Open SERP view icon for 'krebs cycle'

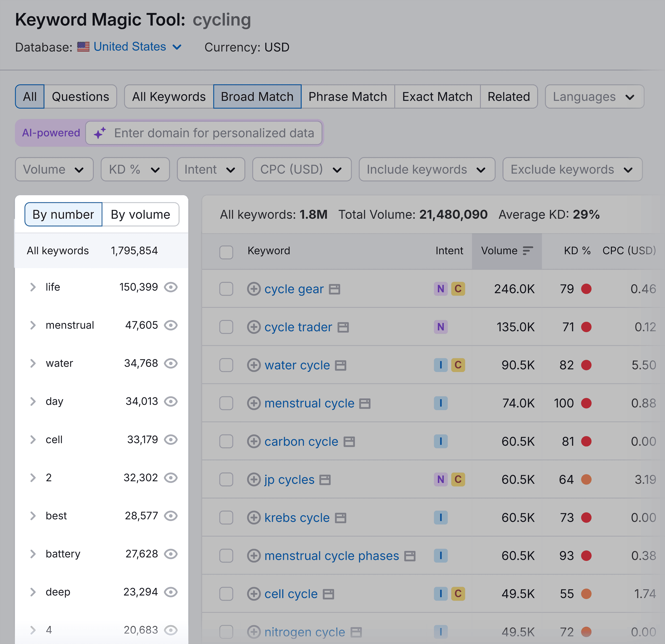(341, 518)
